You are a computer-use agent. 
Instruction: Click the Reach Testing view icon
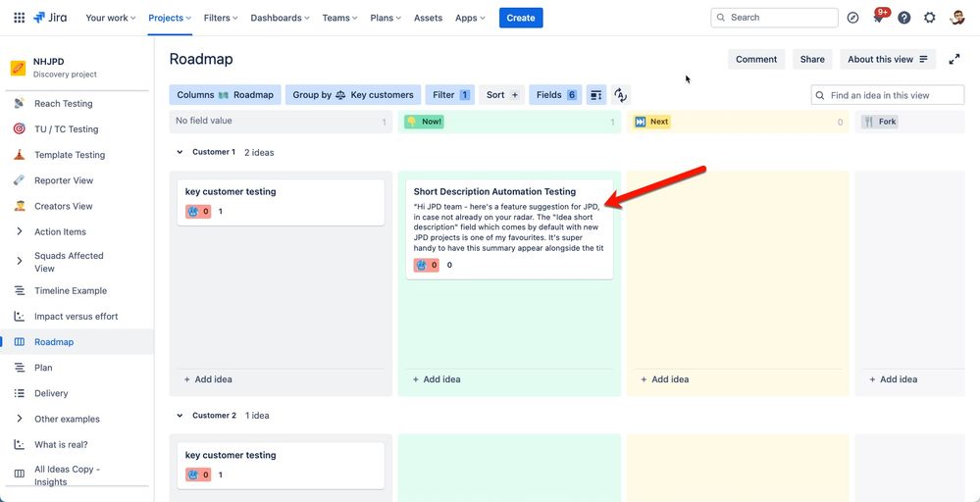(20, 103)
